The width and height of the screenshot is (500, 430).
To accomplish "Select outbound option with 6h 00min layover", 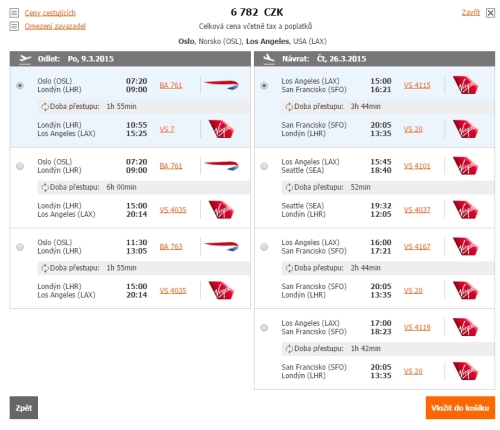I will tap(20, 166).
